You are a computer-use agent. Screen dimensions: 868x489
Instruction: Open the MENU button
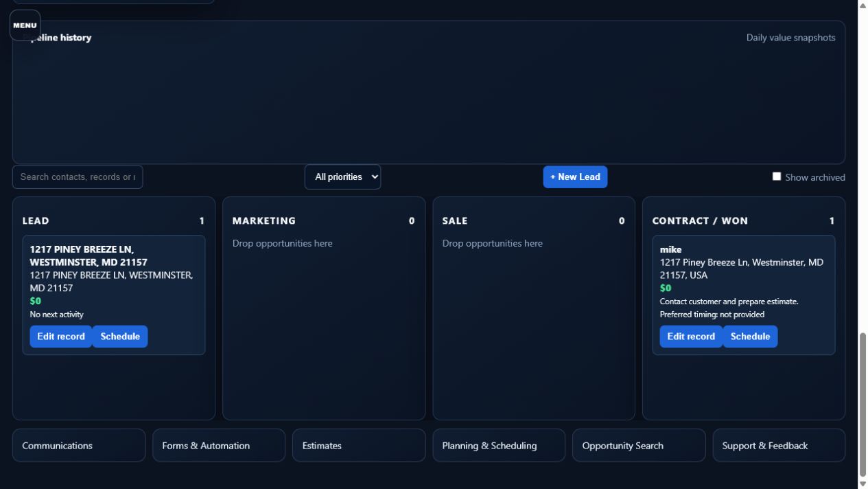point(25,25)
